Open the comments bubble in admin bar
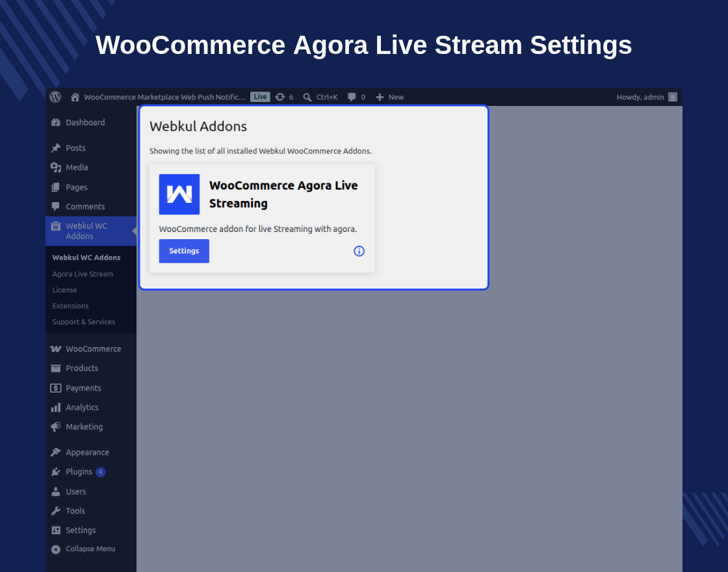 (x=352, y=97)
